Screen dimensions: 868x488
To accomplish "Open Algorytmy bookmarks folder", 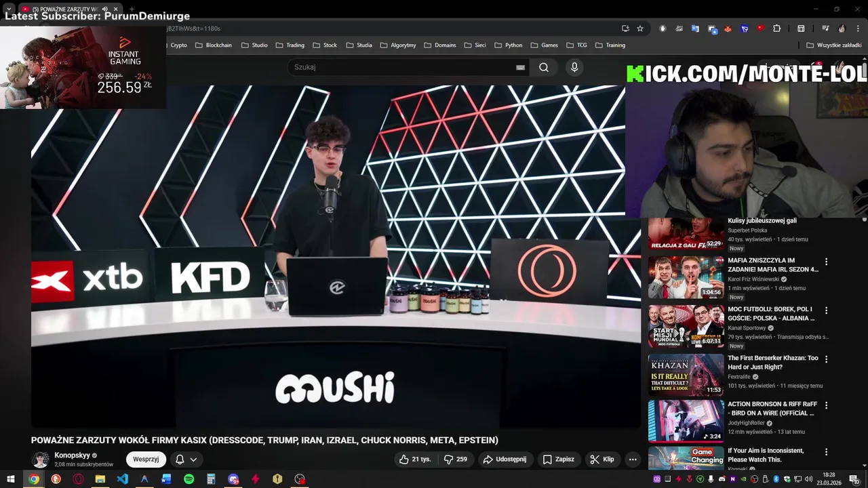I will 398,45.
